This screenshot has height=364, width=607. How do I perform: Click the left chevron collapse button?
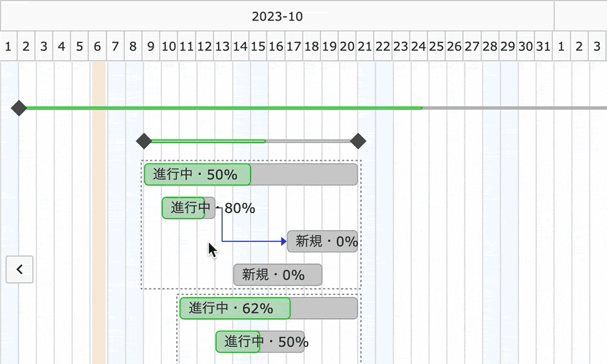(x=19, y=269)
